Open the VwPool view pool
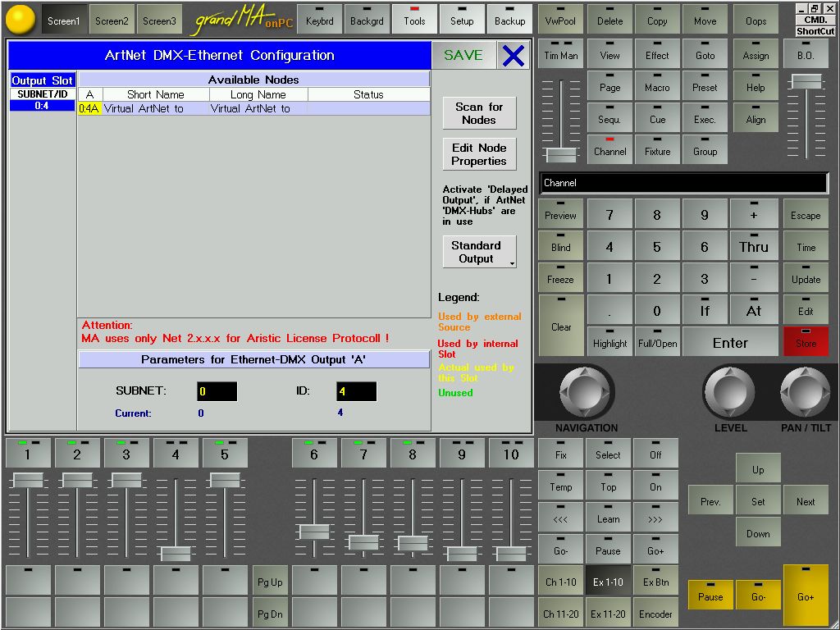The width and height of the screenshot is (840, 630). click(x=560, y=20)
